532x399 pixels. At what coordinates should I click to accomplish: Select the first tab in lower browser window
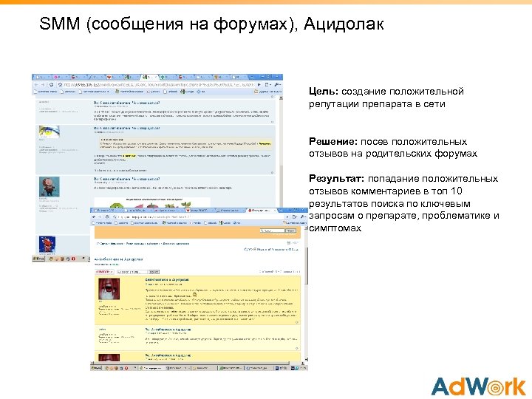click(x=107, y=211)
